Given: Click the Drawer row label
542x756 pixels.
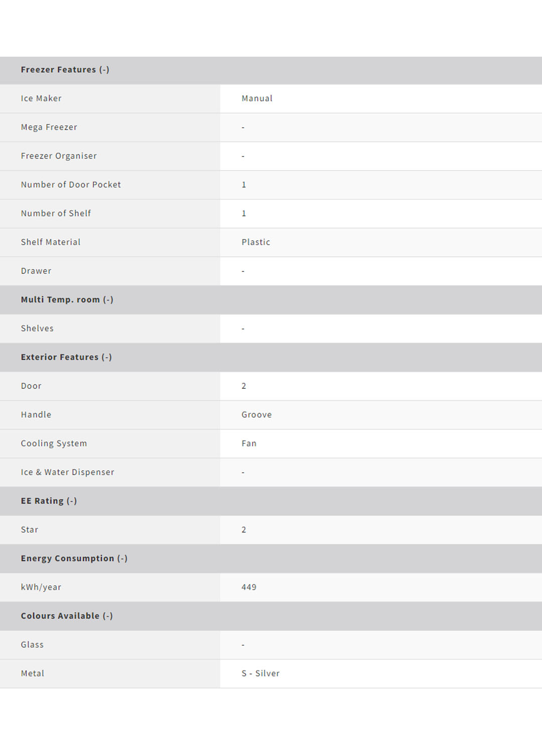Looking at the screenshot, I should [36, 271].
